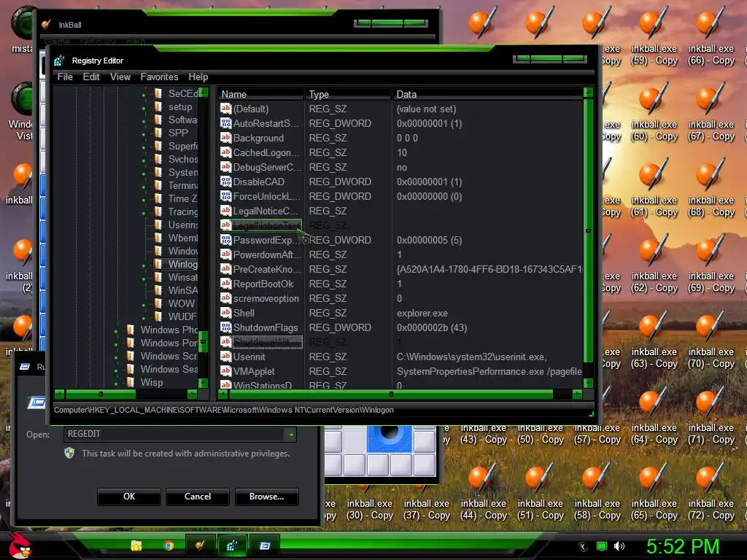Click the Registry Editor title bar icon

(60, 61)
